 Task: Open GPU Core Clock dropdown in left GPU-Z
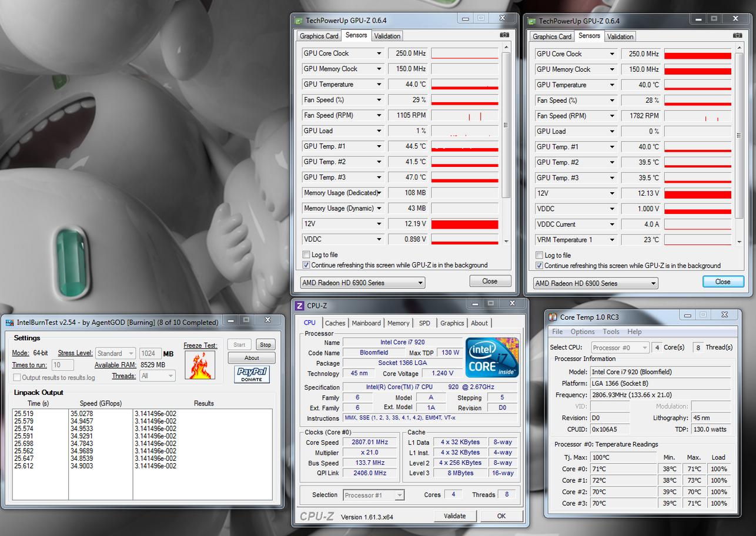[379, 53]
